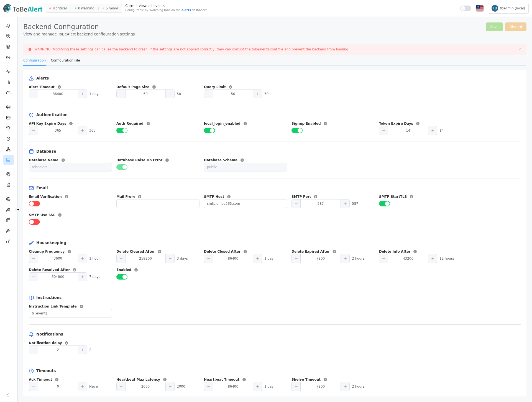The height and width of the screenshot is (402, 532).
Task: Toggle the Auth Required switch
Action: click(x=122, y=130)
